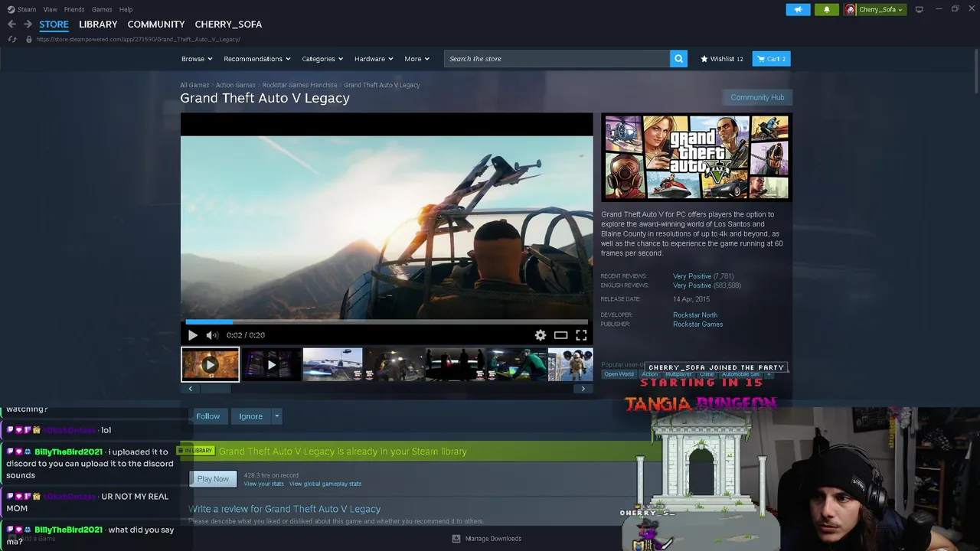Screen dimensions: 980x551
Task: Play the trailer video
Action: [x=192, y=335]
